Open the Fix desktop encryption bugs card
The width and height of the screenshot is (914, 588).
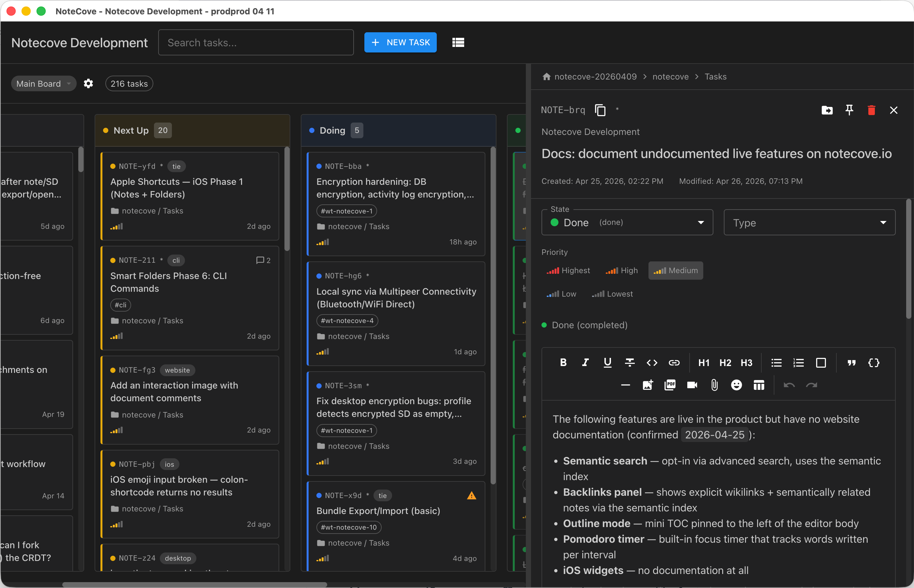click(x=396, y=423)
